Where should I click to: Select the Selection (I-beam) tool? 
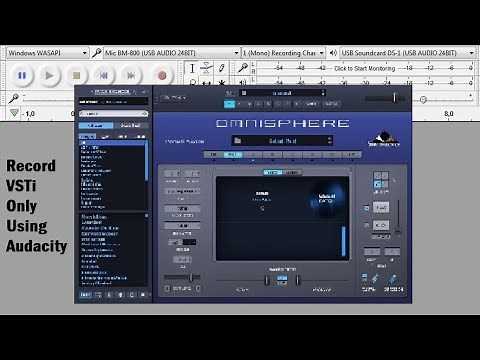192,68
